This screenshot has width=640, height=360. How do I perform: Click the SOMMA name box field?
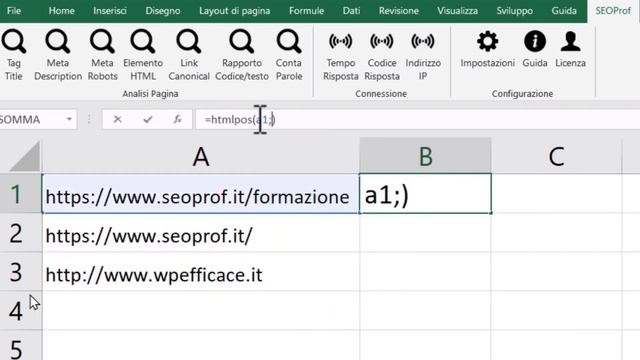[x=32, y=120]
